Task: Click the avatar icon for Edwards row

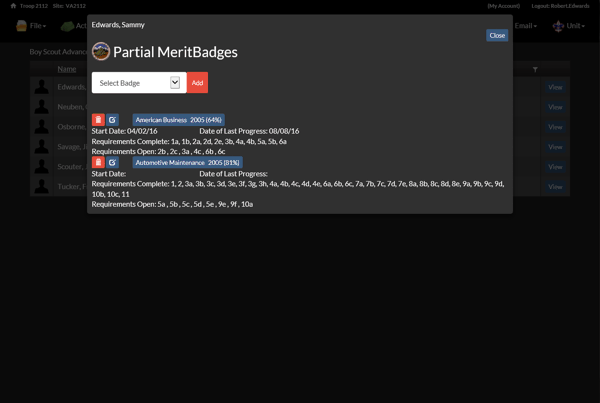Action: (41, 87)
